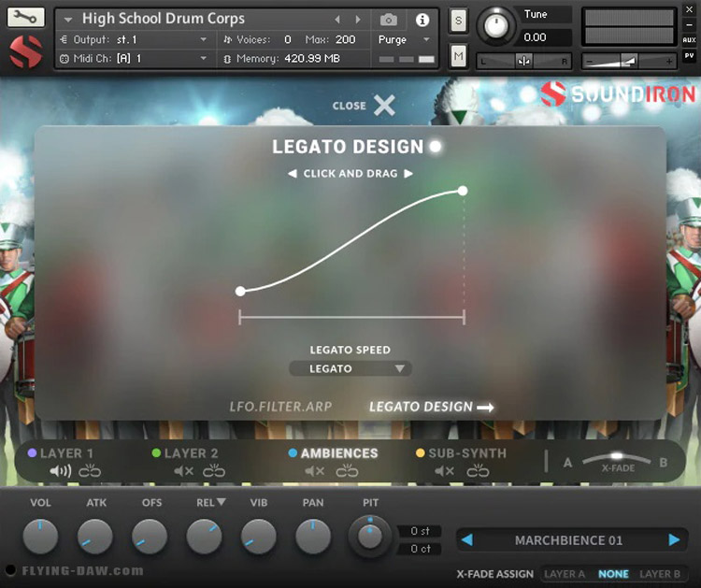Unmute Ambiences speaker icon
The image size is (701, 588).
[x=315, y=471]
